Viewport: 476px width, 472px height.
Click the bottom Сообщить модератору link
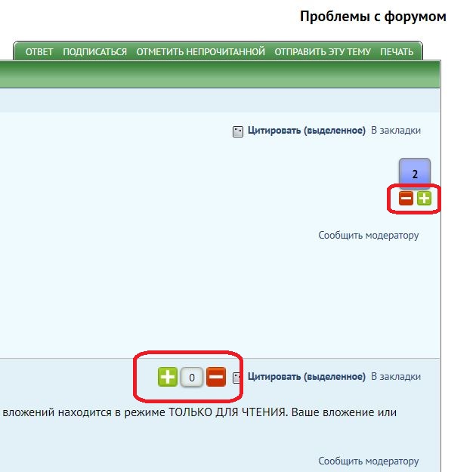coord(368,461)
